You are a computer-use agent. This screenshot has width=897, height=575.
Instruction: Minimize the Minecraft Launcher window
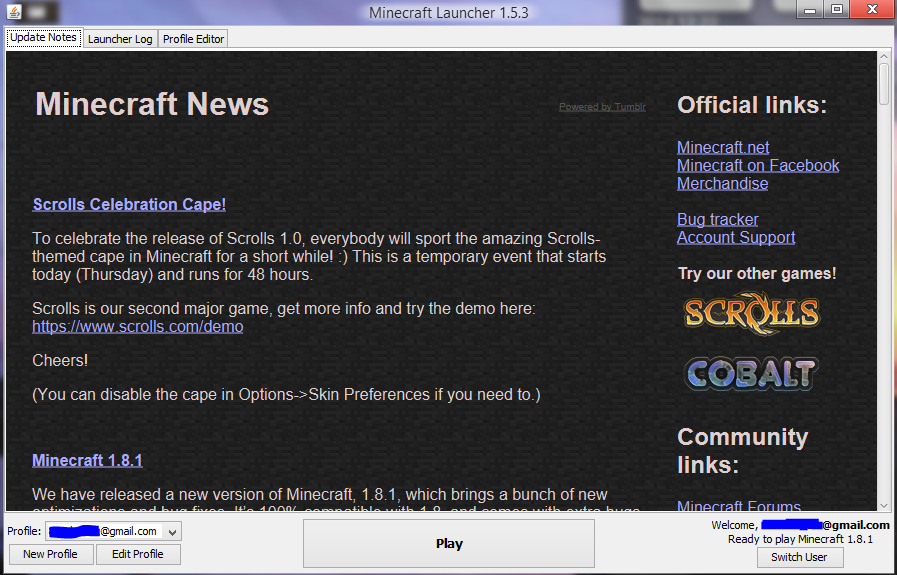810,9
